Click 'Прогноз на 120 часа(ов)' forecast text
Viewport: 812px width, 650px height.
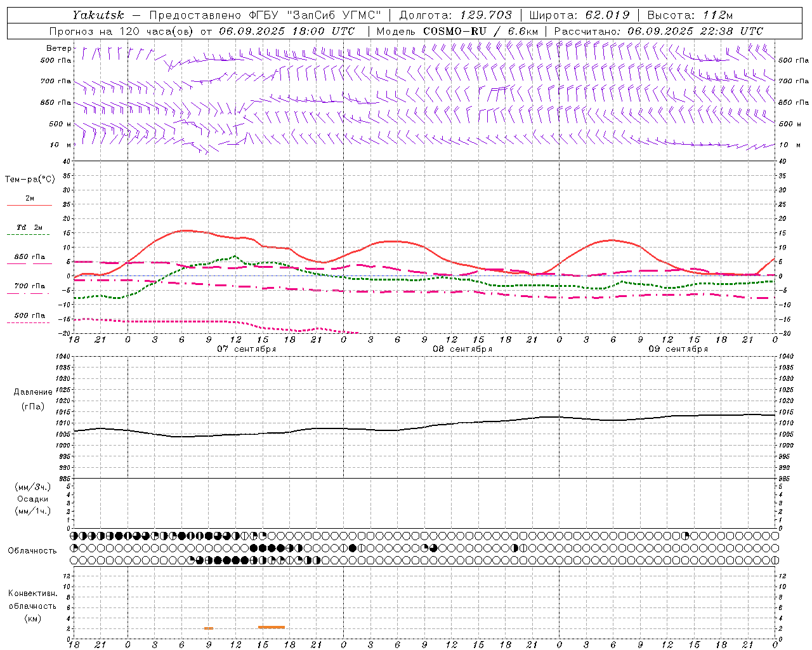tap(122, 31)
